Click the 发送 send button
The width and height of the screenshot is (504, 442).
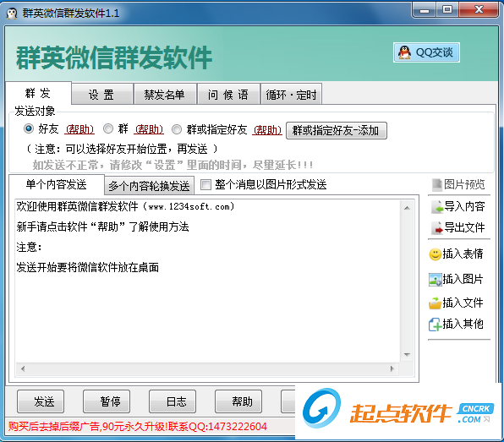(x=41, y=401)
